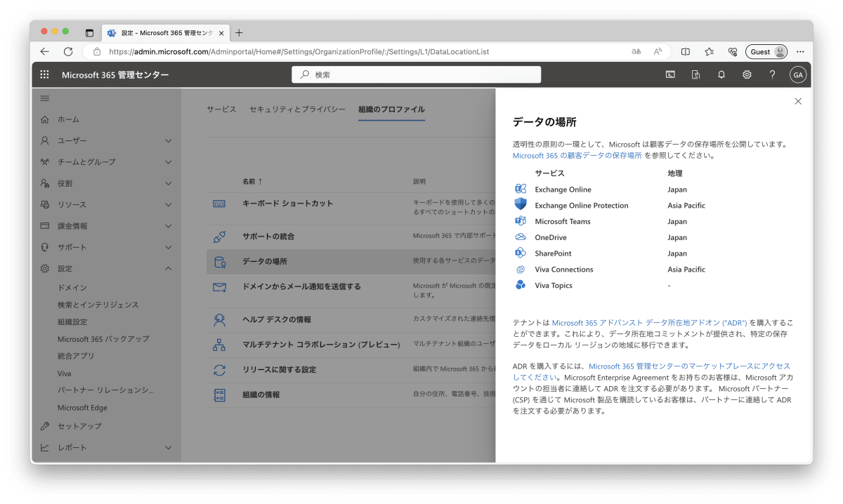The height and width of the screenshot is (504, 843).
Task: Collapse the navigation hamburger menu
Action: pos(45,98)
